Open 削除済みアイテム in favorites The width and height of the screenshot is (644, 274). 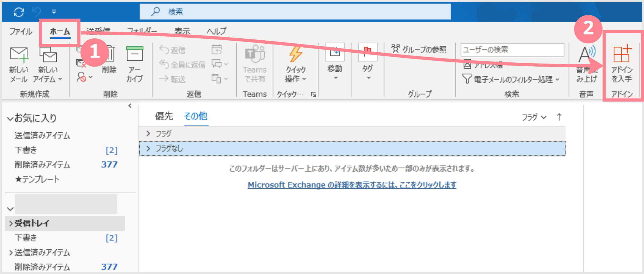point(42,165)
